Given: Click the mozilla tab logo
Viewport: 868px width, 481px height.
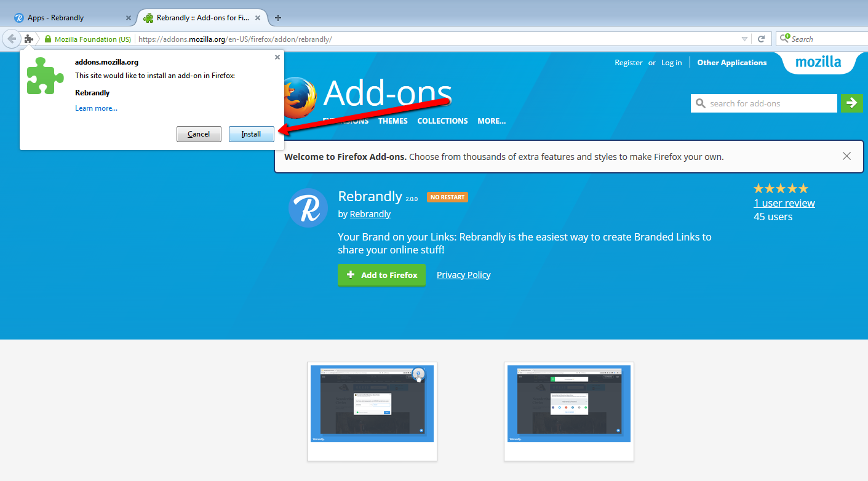Looking at the screenshot, I should point(818,62).
